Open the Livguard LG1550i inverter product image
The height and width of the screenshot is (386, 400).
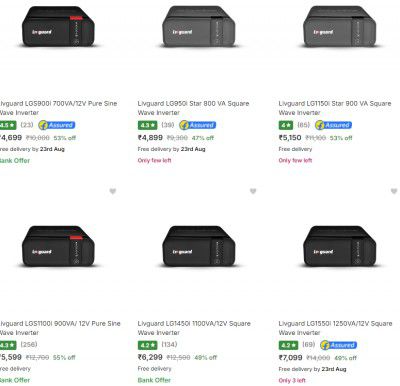pyautogui.click(x=339, y=247)
